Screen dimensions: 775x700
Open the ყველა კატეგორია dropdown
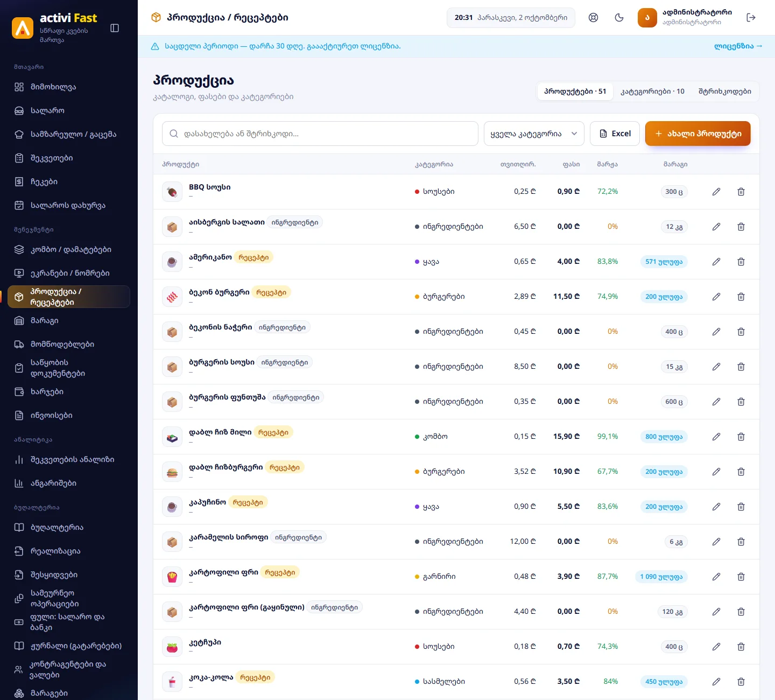[x=534, y=134]
